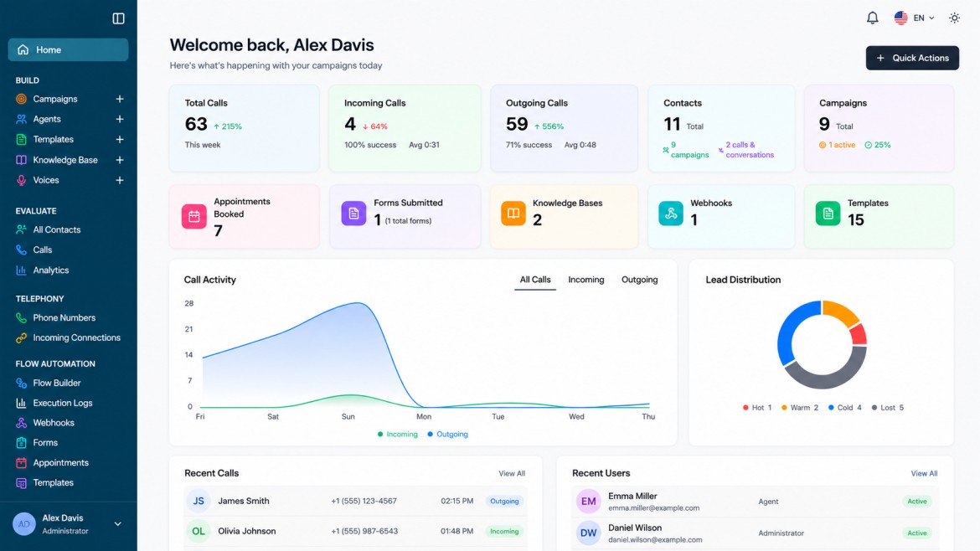Click the Flow Builder icon

[x=21, y=383]
